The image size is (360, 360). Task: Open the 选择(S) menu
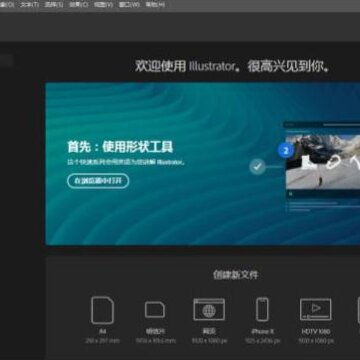coord(54,5)
